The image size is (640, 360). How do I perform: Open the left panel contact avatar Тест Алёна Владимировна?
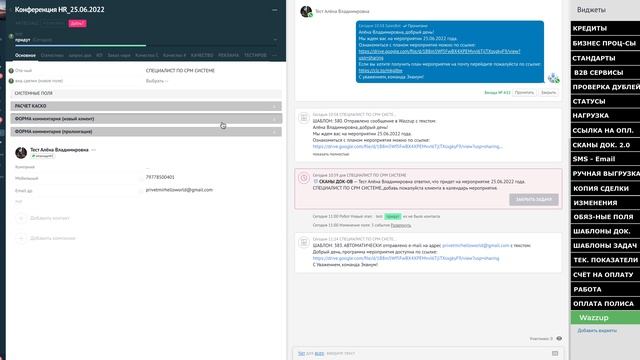(21, 153)
